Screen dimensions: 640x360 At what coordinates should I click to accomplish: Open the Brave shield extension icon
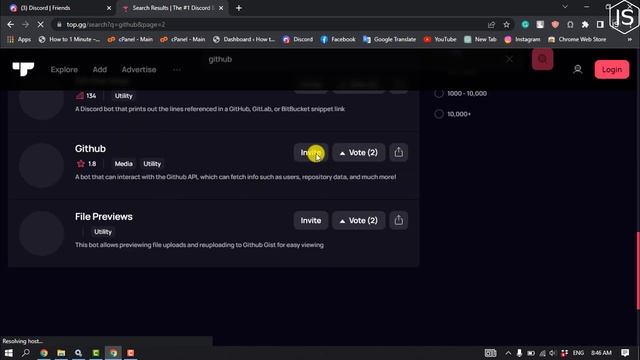(555, 24)
